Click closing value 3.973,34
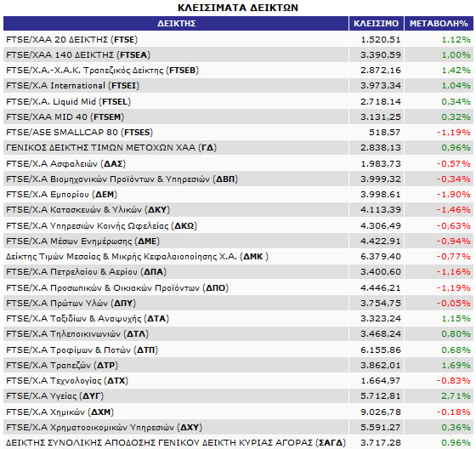This screenshot has height=449, width=476. pyautogui.click(x=381, y=86)
